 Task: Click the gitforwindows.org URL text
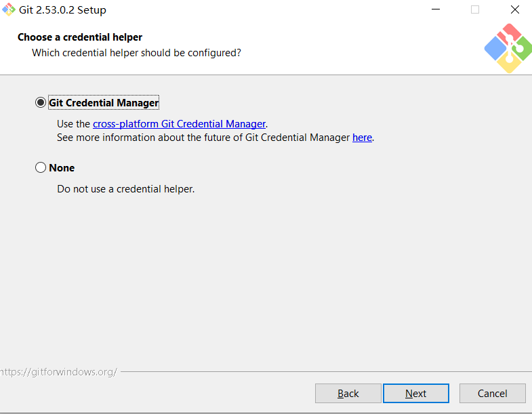coord(58,372)
